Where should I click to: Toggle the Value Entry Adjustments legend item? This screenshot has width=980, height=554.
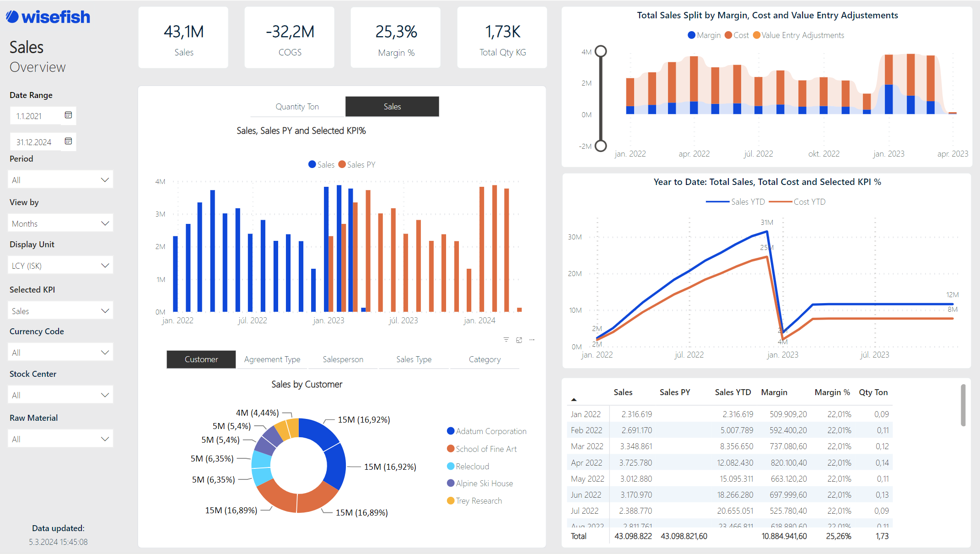click(x=798, y=35)
